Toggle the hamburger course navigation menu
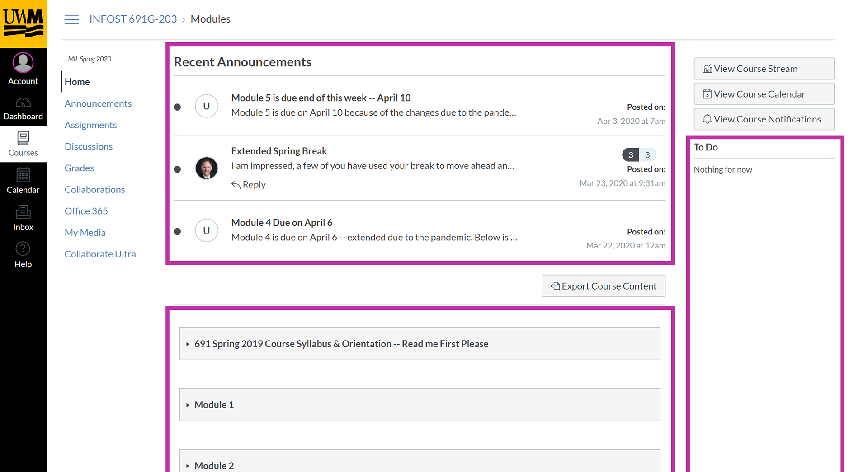The height and width of the screenshot is (472, 868). [x=71, y=19]
